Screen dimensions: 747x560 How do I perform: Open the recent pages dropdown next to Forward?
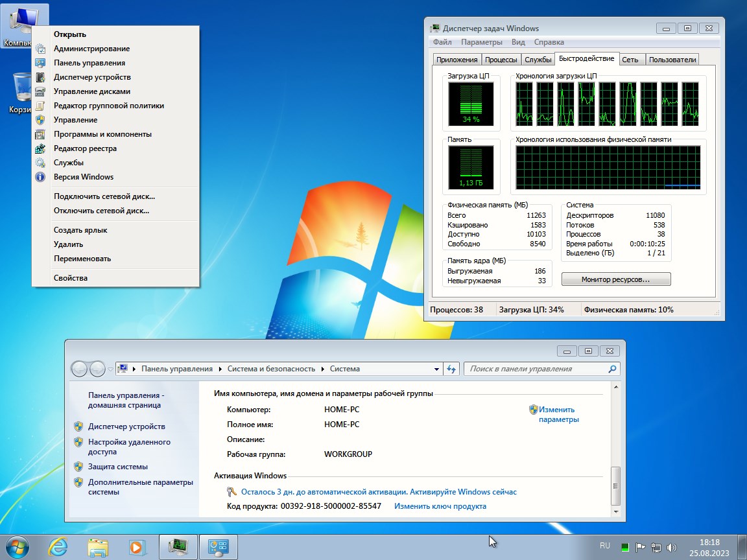[x=110, y=369]
